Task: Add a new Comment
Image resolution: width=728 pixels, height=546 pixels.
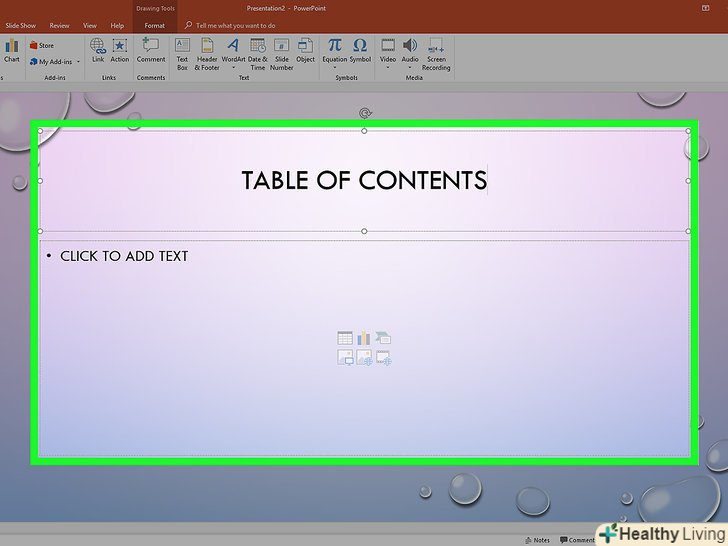Action: coord(151,50)
